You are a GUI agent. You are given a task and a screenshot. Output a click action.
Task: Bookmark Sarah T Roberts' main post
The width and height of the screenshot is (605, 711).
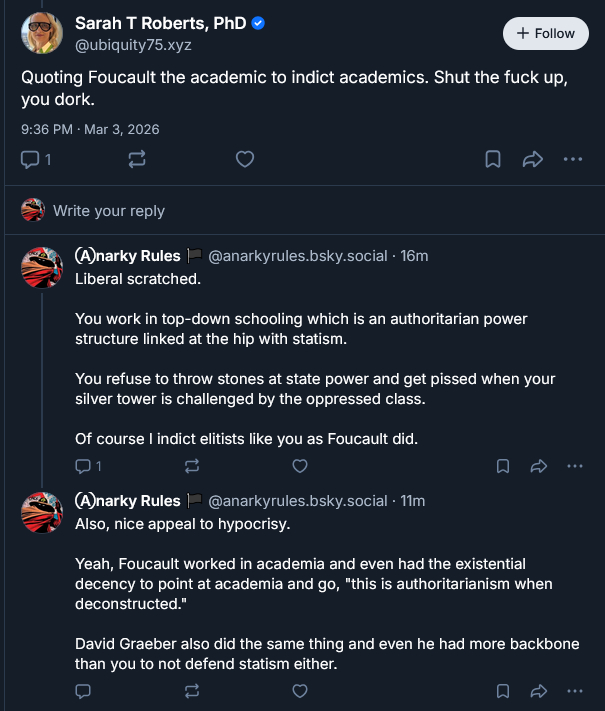click(493, 159)
